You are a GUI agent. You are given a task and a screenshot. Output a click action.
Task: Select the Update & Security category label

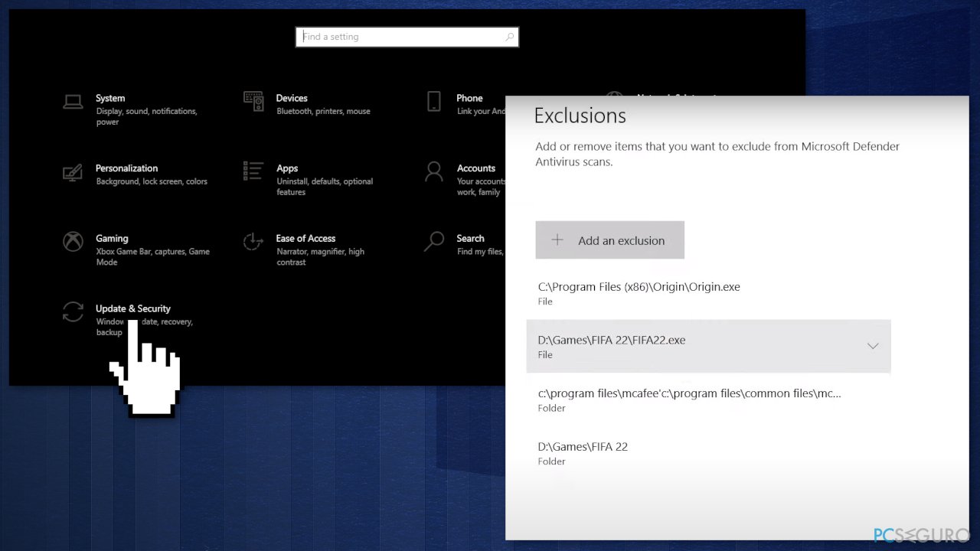(132, 308)
